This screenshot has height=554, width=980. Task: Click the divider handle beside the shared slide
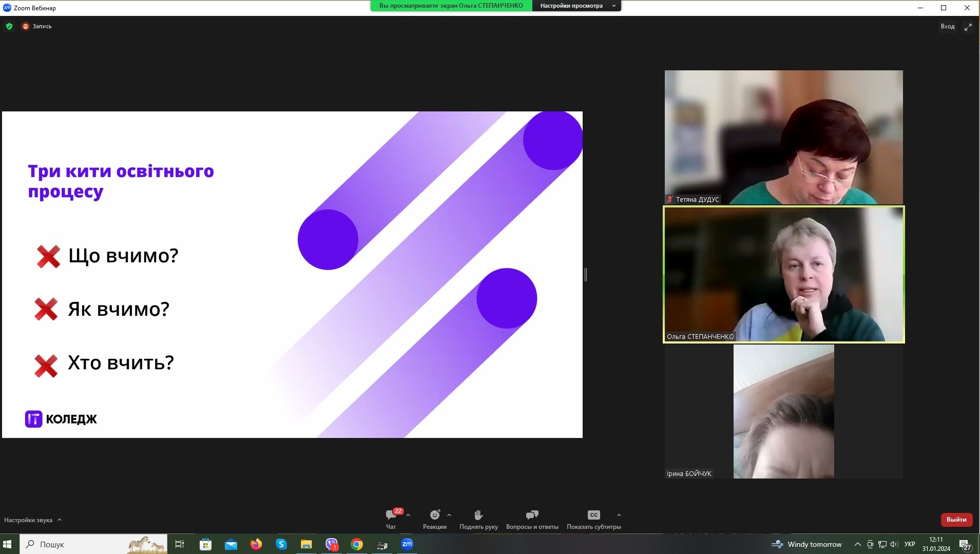[x=586, y=275]
